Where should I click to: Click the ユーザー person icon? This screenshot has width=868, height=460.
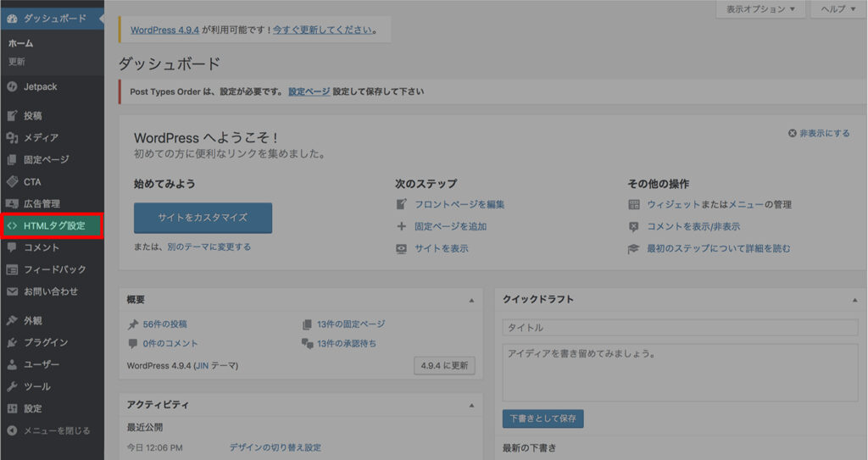click(12, 365)
